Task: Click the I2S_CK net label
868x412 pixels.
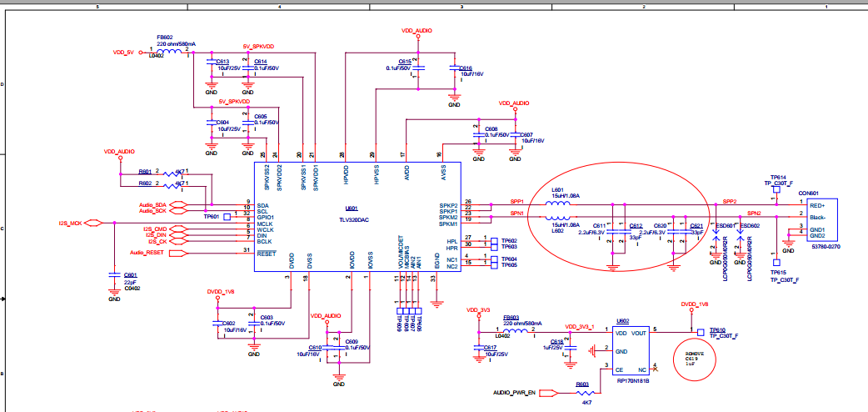Action: [157, 241]
